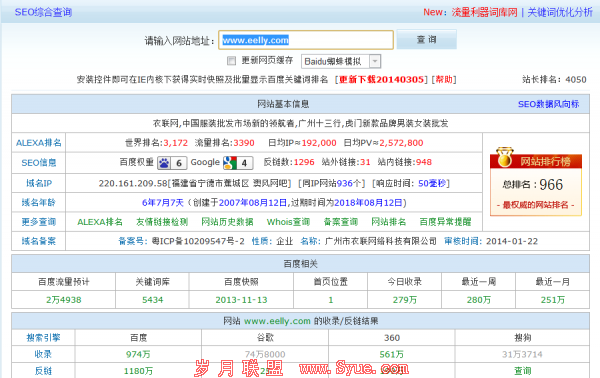The image size is (600, 378).
Task: Click the Google PR icon
Action: [230, 163]
